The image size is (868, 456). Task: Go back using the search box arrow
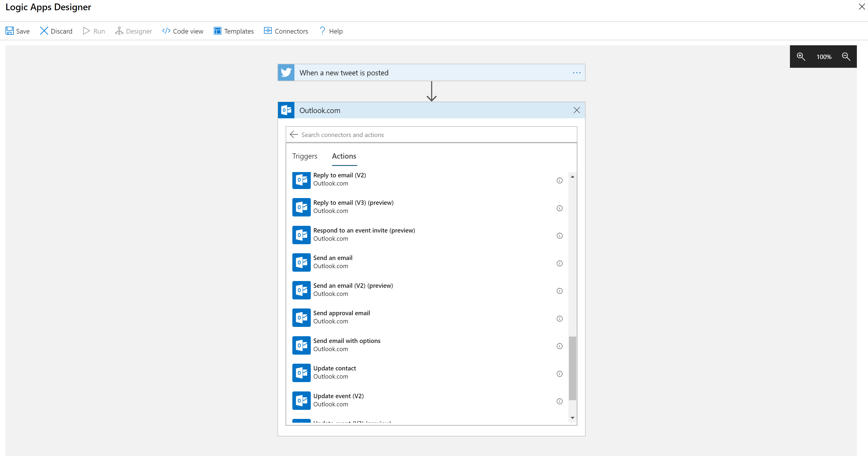tap(294, 135)
